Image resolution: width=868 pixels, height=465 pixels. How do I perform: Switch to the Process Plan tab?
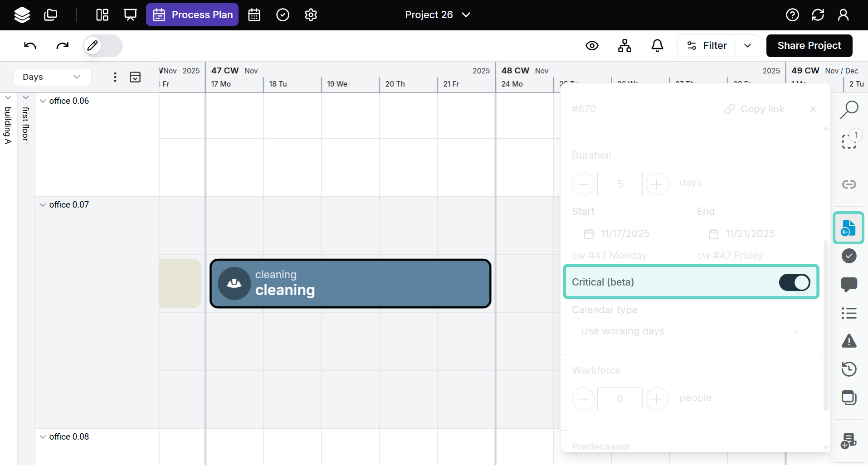(192, 15)
